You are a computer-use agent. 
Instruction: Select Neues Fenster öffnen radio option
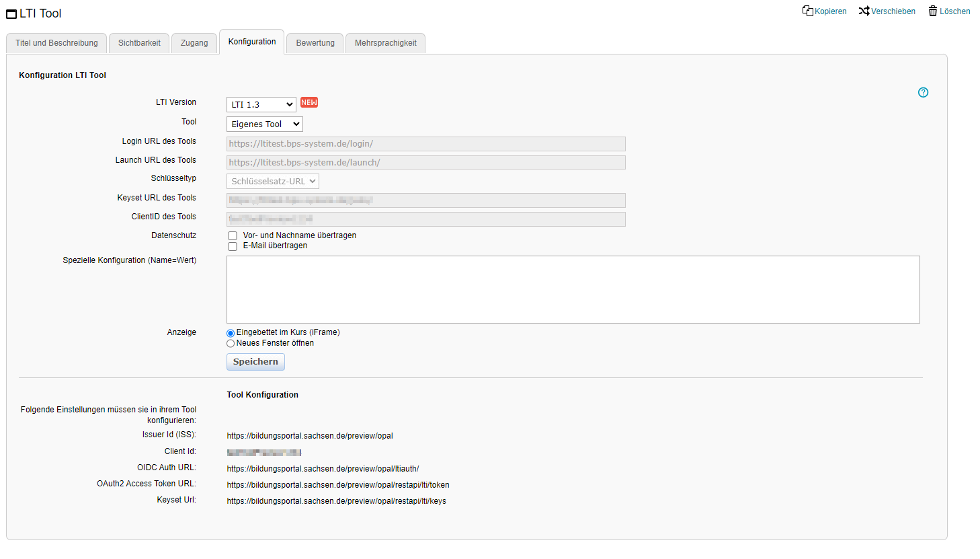point(231,344)
